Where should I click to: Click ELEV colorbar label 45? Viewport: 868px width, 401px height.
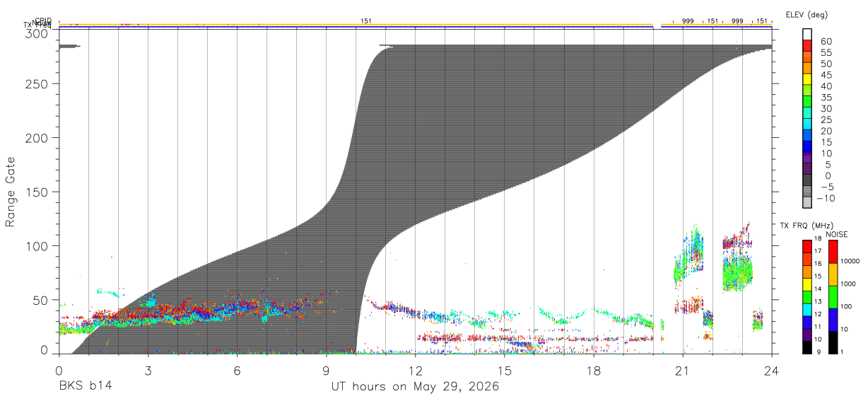tap(827, 75)
